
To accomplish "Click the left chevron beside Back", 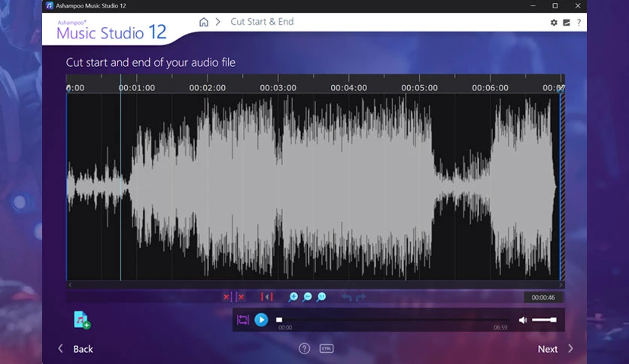I will (x=61, y=349).
